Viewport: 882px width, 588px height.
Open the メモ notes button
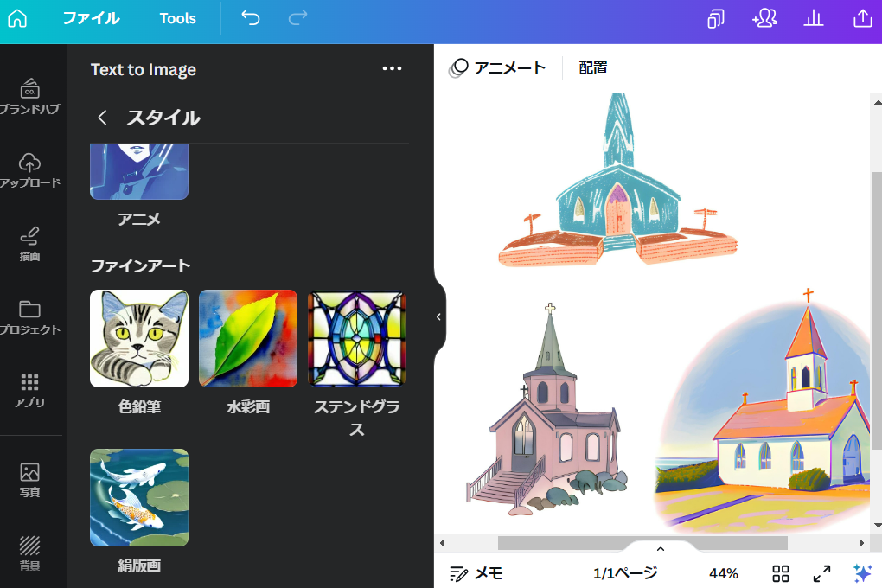point(476,573)
